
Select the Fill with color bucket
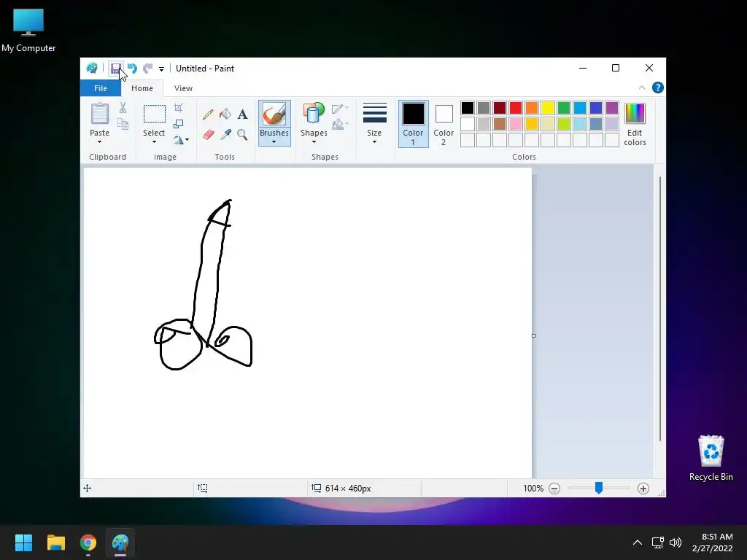point(225,114)
